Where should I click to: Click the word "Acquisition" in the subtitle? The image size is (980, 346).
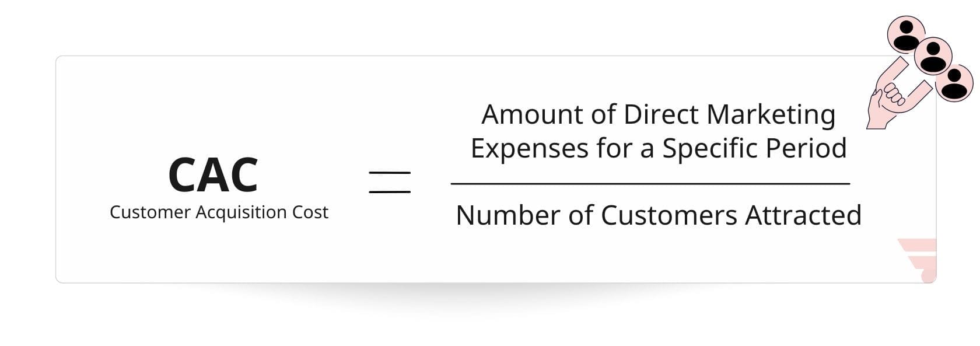point(240,212)
